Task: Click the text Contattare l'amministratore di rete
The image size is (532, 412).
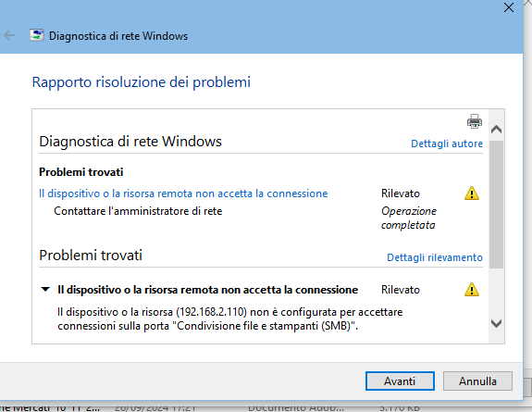Action: point(138,211)
